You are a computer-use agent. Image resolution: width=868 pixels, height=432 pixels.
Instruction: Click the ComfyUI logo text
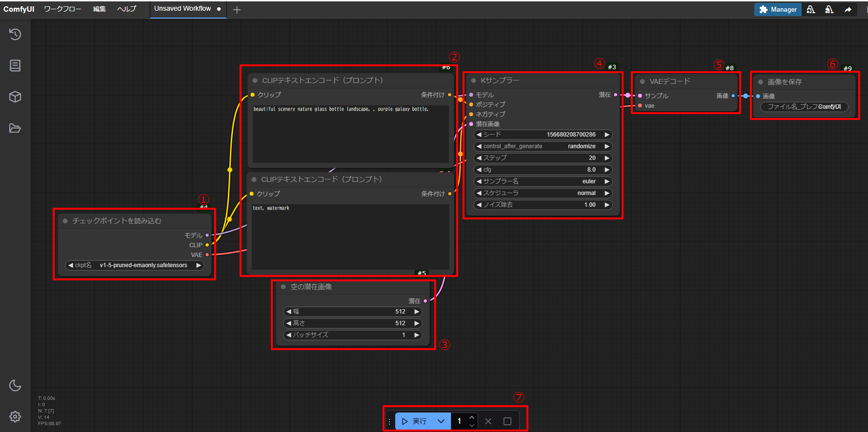[19, 9]
